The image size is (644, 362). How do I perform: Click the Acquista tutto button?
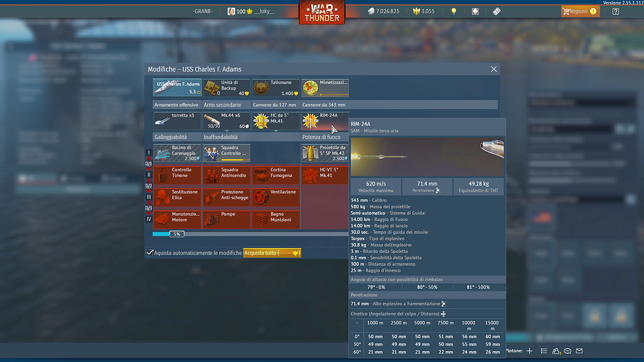point(272,252)
